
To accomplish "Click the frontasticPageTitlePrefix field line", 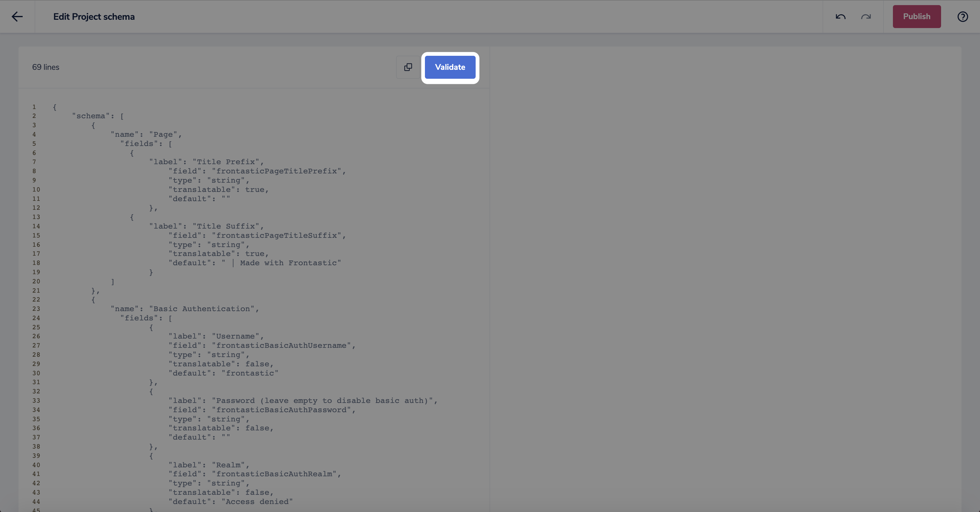I will tap(257, 171).
